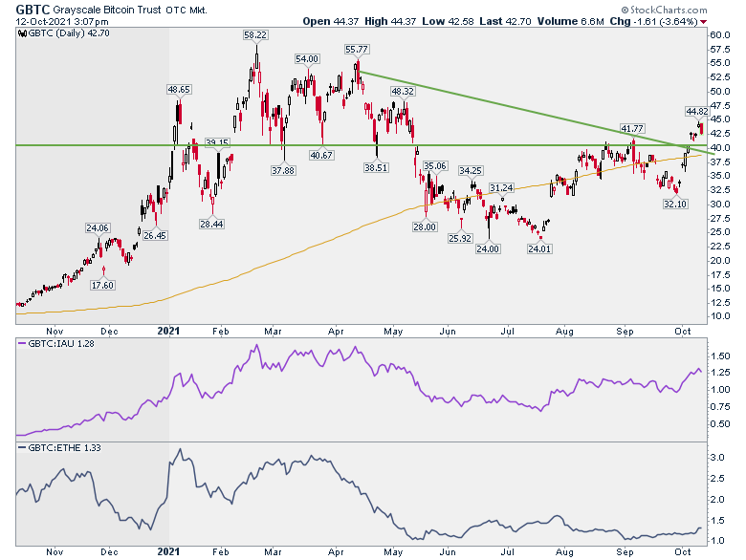Click the 'Last 42.70' value
This screenshot has height=560, width=746.
(x=505, y=21)
